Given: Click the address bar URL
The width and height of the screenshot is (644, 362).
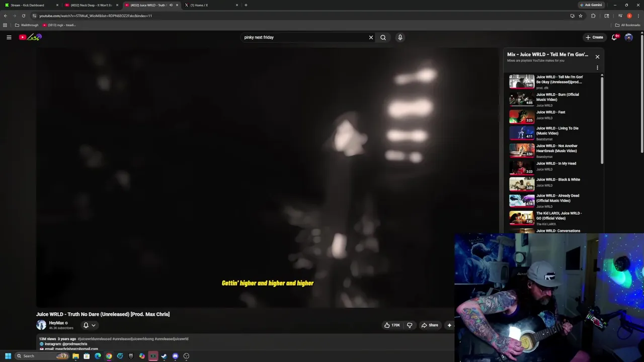Looking at the screenshot, I should coord(96,16).
